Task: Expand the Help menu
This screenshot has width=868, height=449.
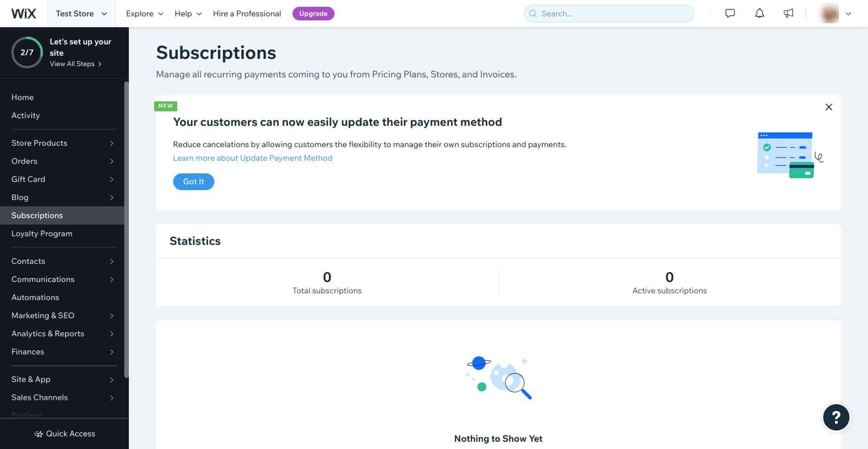Action: (x=188, y=14)
